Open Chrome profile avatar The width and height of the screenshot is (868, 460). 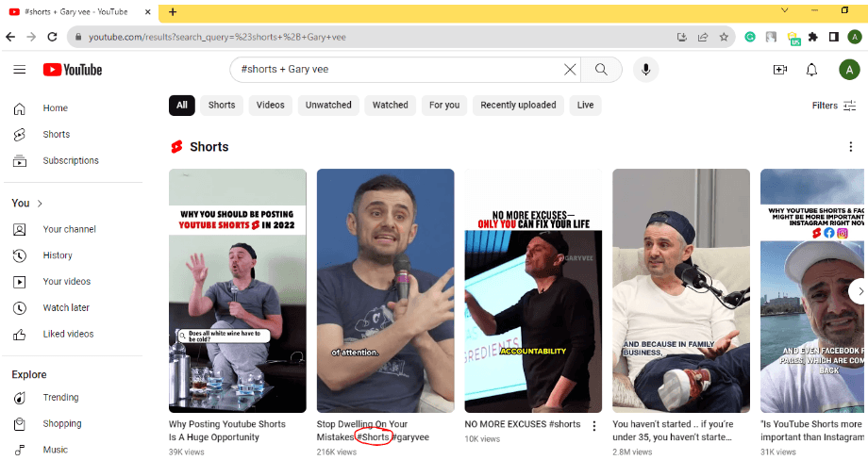[x=854, y=37]
